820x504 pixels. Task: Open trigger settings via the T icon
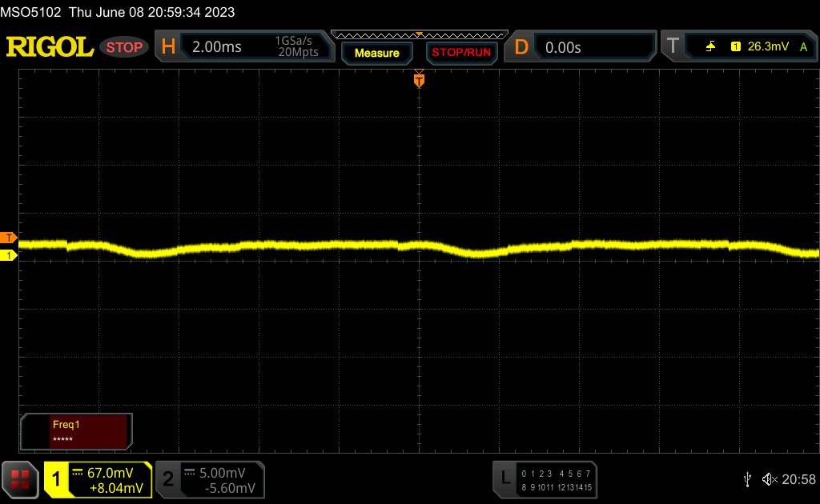(673, 46)
